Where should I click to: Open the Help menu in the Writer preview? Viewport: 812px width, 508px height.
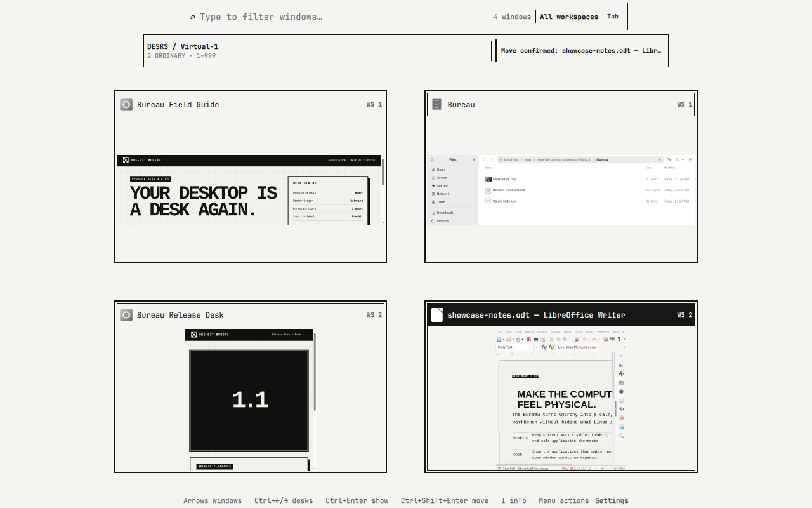pos(616,332)
